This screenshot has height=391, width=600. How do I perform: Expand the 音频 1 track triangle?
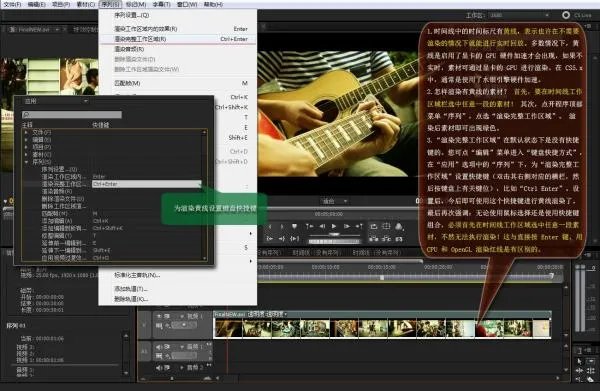(x=182, y=347)
